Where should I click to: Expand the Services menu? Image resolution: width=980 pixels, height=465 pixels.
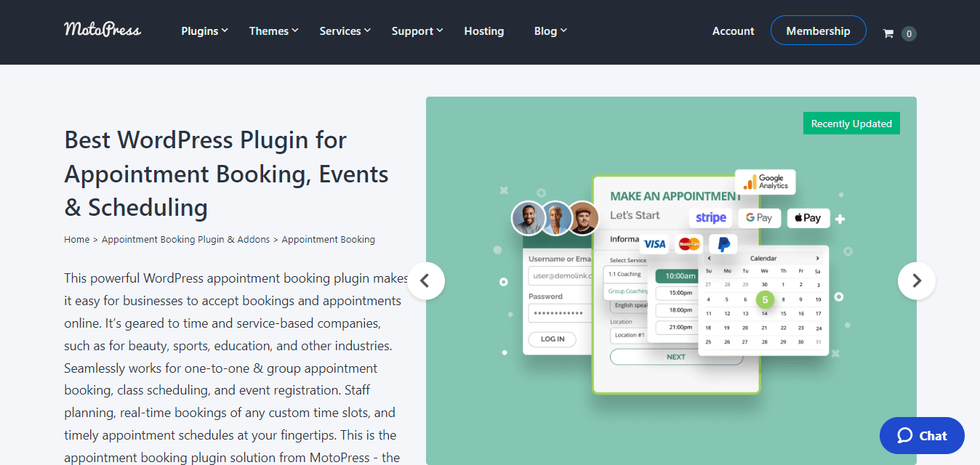[345, 31]
